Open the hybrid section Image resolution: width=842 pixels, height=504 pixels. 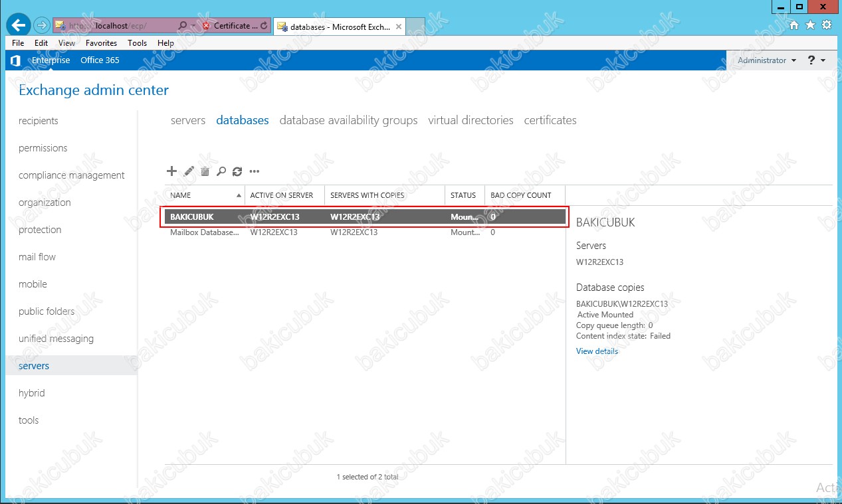pos(32,393)
